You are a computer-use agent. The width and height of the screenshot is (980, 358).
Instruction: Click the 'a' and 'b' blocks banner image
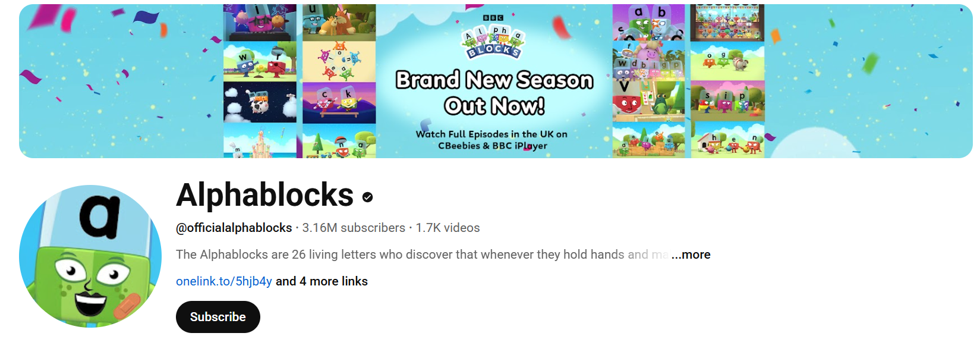click(x=648, y=22)
